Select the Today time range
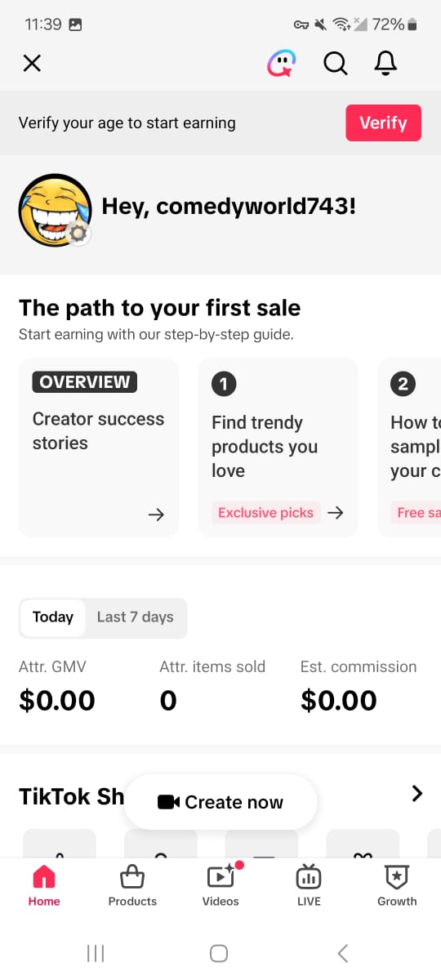Viewport: 441px width, 980px height. pyautogui.click(x=53, y=617)
